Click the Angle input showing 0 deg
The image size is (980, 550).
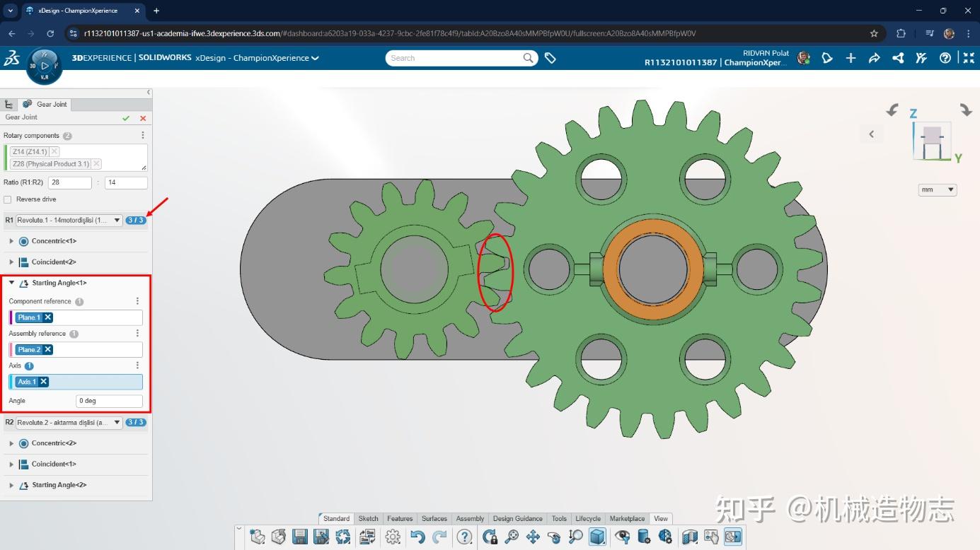tap(109, 400)
